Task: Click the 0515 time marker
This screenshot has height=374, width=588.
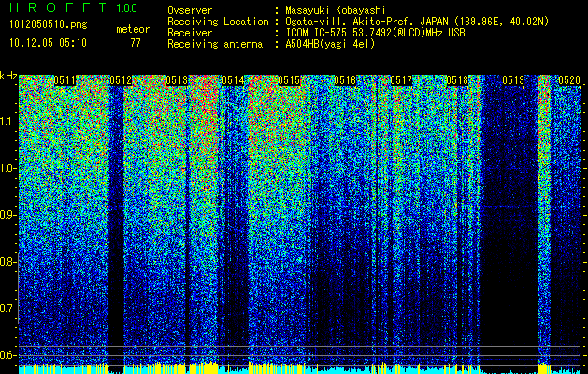Action: point(289,80)
